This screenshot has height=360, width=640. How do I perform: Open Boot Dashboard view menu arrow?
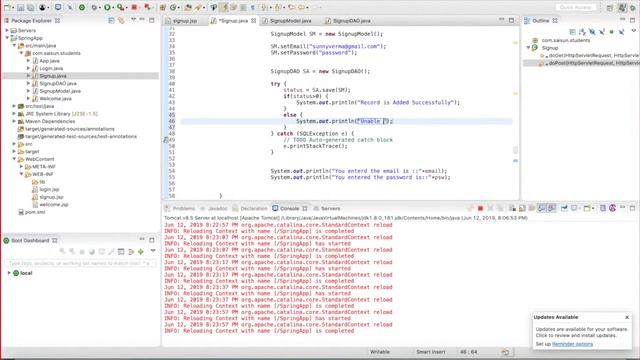[x=153, y=251]
